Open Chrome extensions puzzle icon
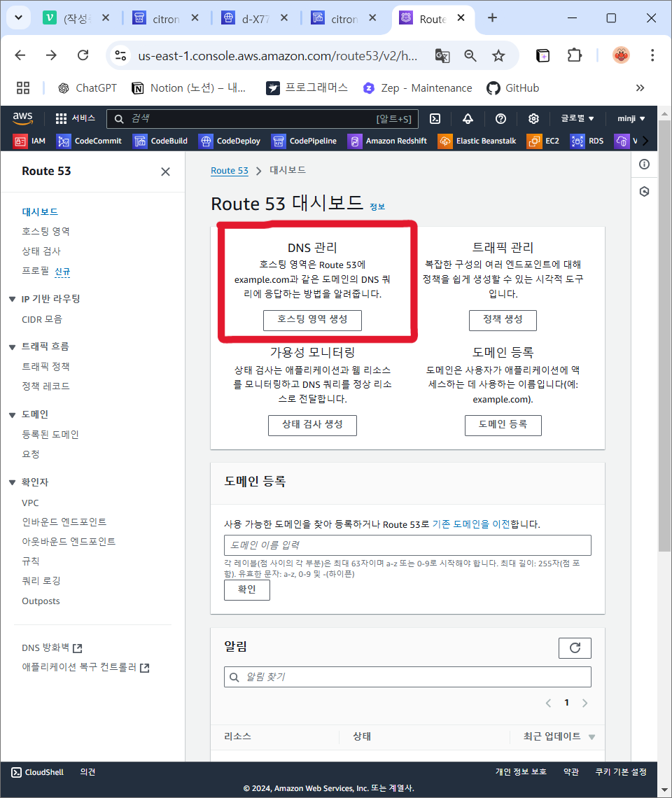Image resolution: width=672 pixels, height=798 pixels. click(574, 55)
